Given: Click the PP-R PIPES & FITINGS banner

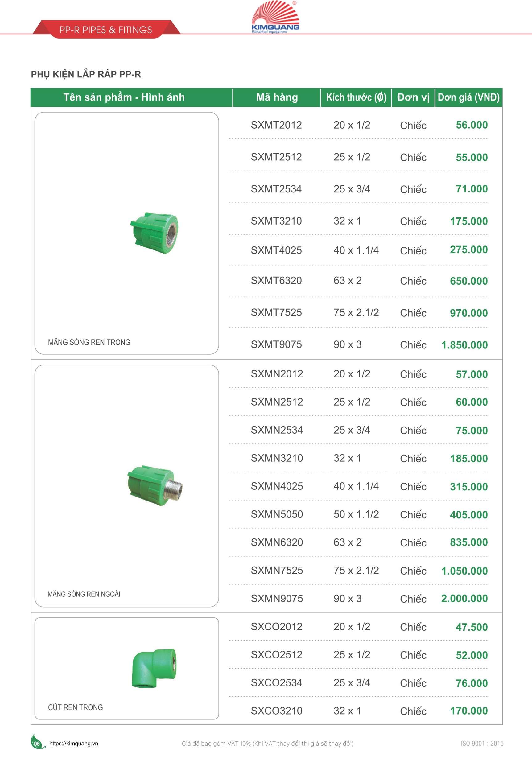Looking at the screenshot, I should 106,30.
